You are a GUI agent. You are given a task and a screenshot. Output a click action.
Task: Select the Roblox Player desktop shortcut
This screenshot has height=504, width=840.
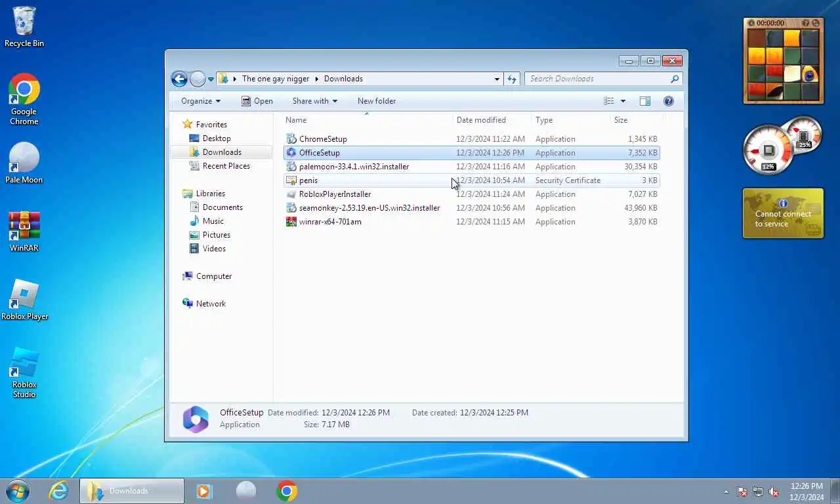click(24, 300)
